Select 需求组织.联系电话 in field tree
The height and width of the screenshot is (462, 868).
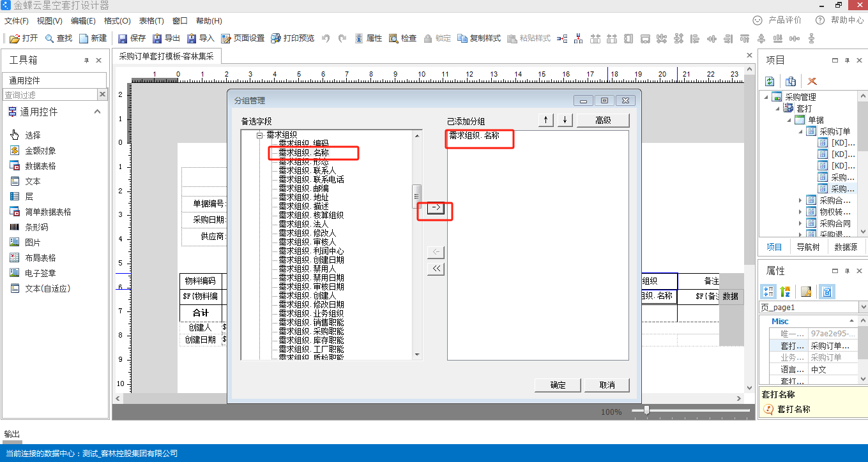312,179
